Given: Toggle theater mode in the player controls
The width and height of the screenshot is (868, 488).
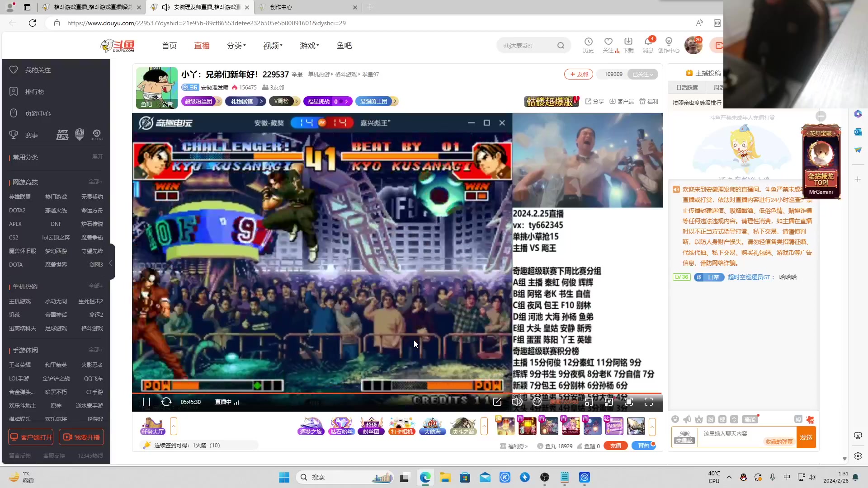Looking at the screenshot, I should (609, 402).
